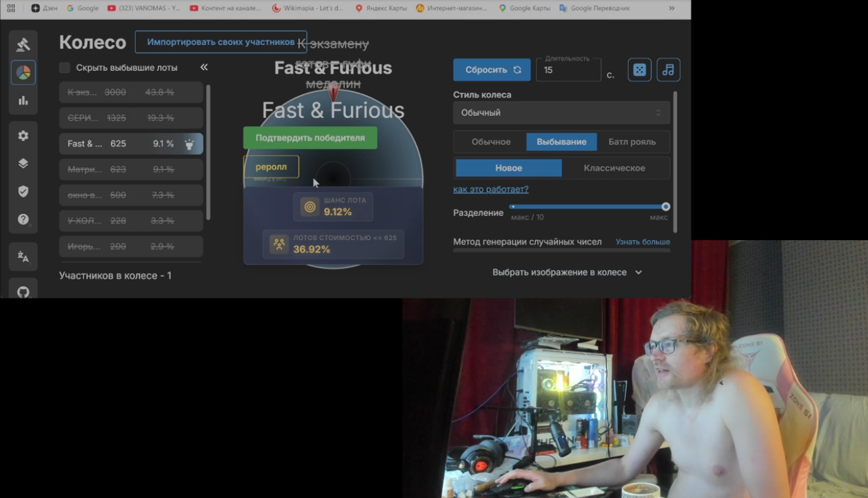Open the auction gavel page in sidebar
Screen dimensions: 868x498
point(23,44)
